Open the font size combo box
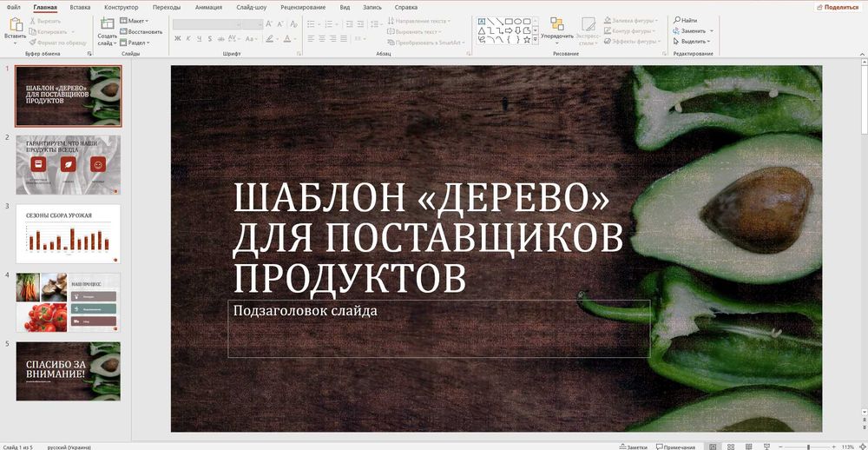Viewport: 868px width, 450px height. (253, 23)
